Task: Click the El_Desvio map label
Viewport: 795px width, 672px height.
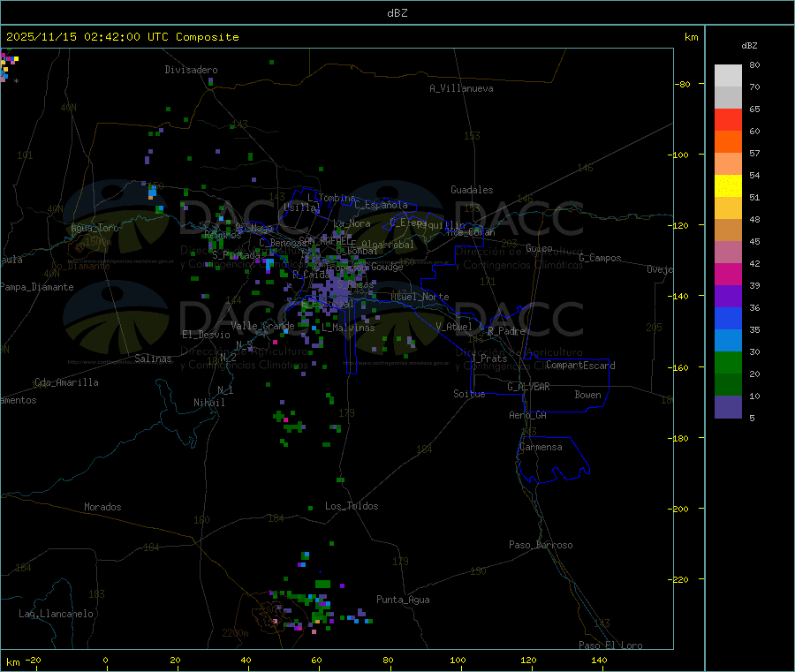Action: 207,335
